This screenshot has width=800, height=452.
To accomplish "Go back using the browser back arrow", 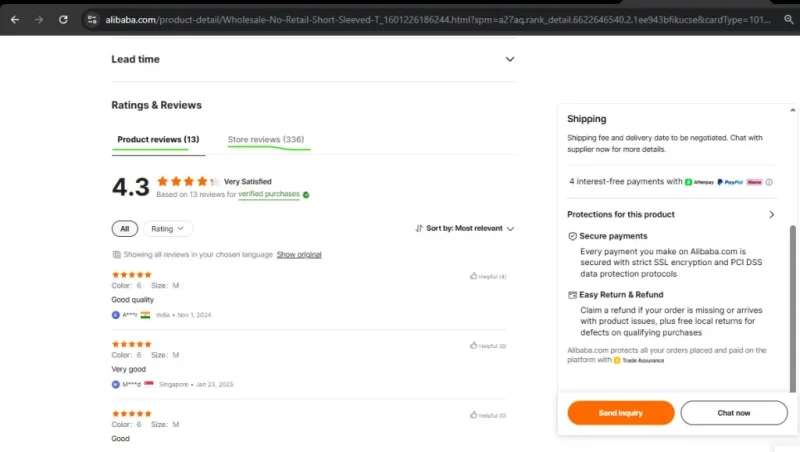I will click(15, 19).
